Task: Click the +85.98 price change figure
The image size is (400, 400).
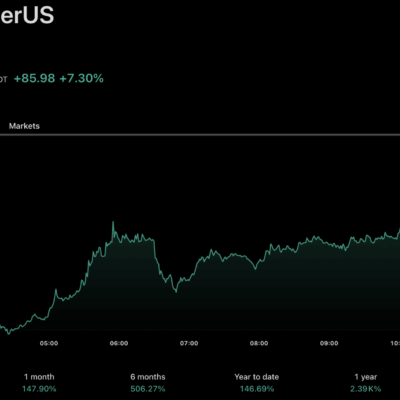Action: pyautogui.click(x=34, y=78)
